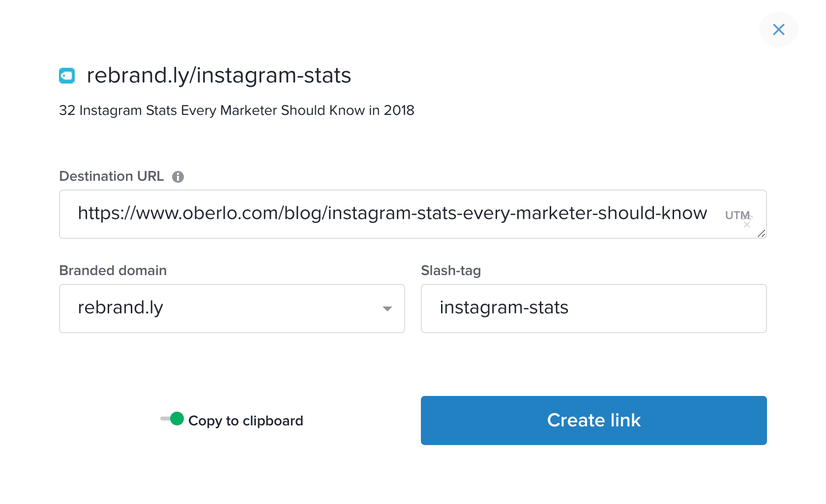Open the UTM builder in URL field
Image resolution: width=826 pixels, height=504 pixels.
click(x=737, y=215)
